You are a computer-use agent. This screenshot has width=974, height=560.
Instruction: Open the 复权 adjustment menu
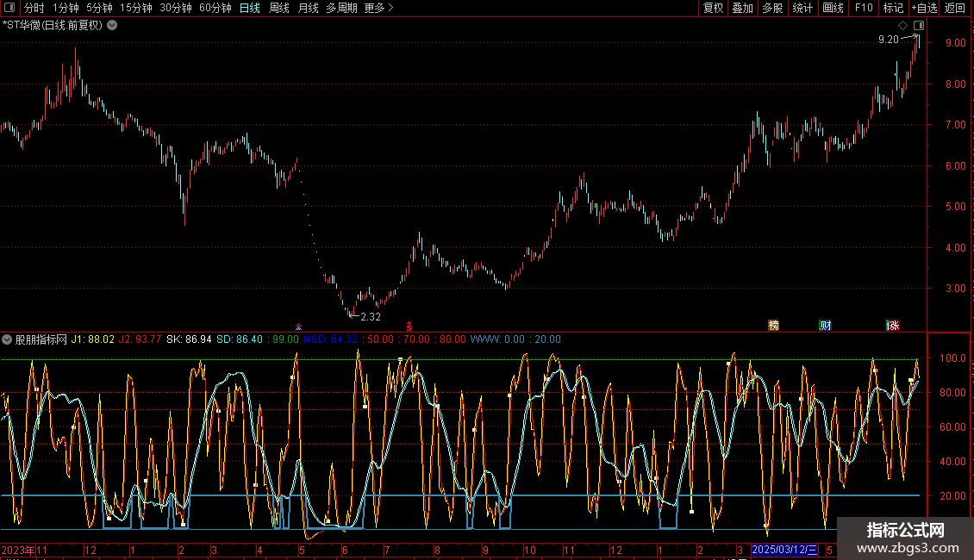coord(713,8)
